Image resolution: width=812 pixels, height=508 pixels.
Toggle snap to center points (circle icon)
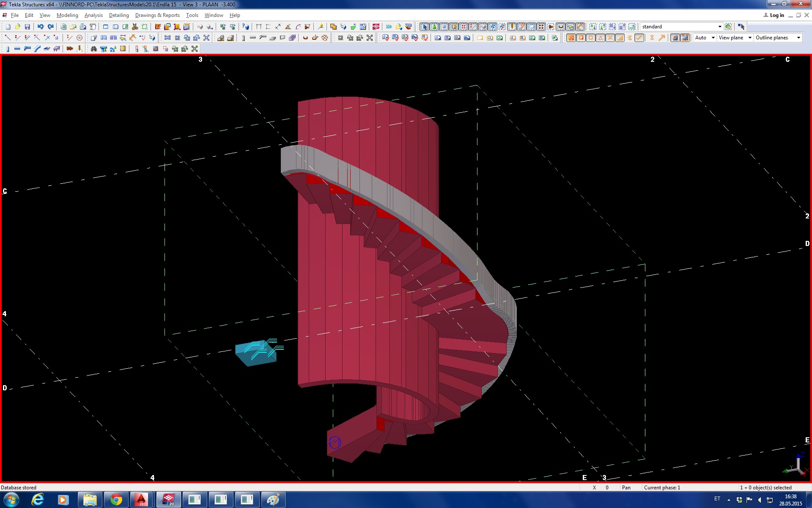pos(590,38)
